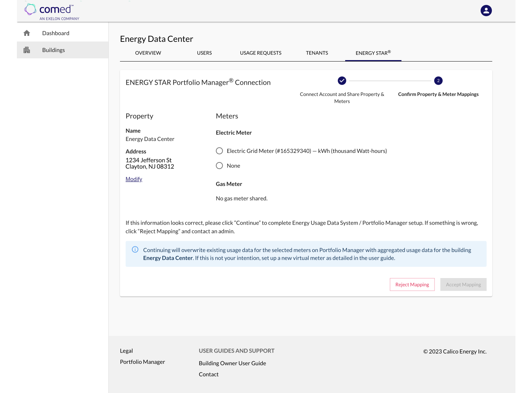Screen dimensions: 532x393
Task: Switch to the Users tab
Action: pos(204,53)
